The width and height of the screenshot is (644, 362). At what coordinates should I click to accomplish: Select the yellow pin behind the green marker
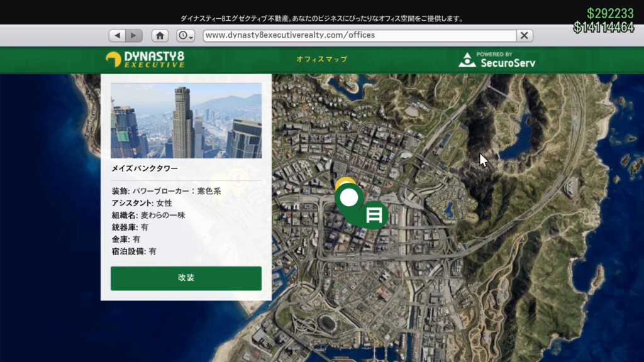click(345, 182)
